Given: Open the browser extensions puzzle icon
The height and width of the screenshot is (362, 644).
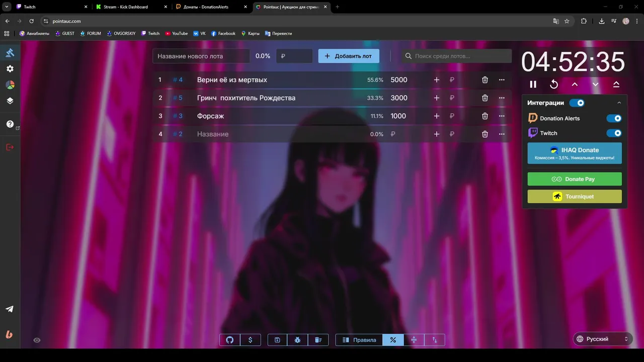Looking at the screenshot, I should pyautogui.click(x=584, y=21).
